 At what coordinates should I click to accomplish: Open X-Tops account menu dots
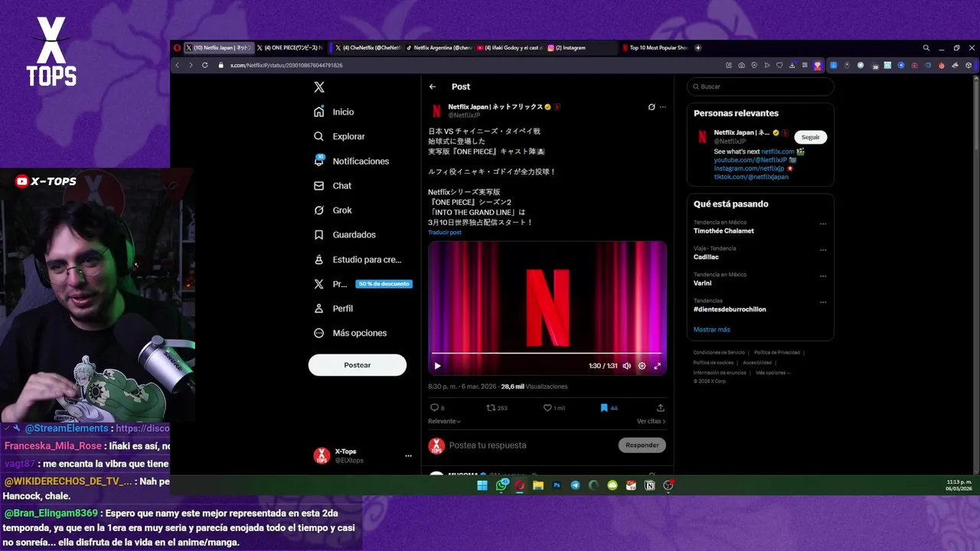click(408, 456)
